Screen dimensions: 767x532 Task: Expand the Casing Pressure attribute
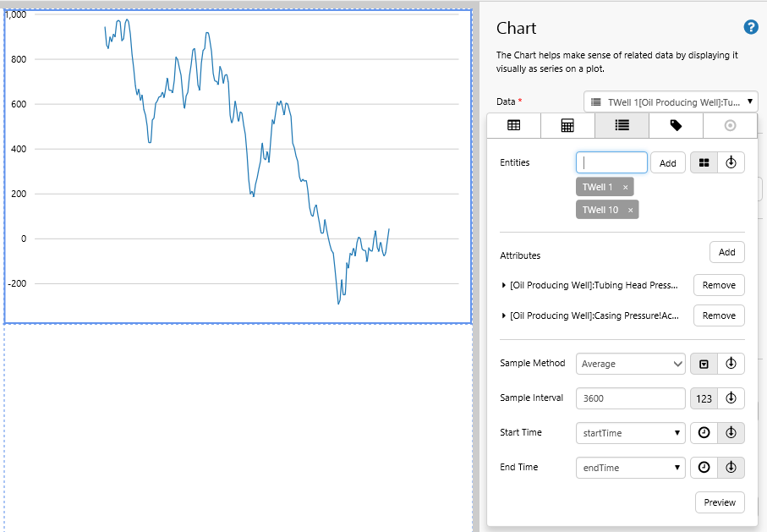504,316
